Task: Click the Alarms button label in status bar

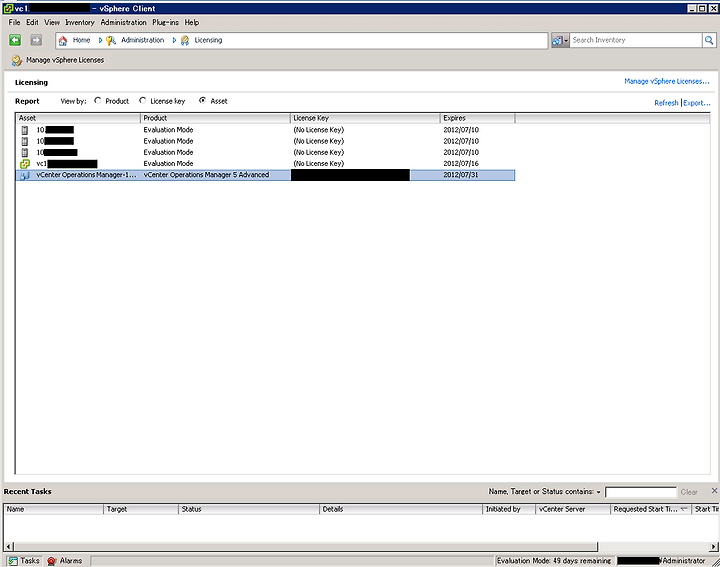Action: 71,561
